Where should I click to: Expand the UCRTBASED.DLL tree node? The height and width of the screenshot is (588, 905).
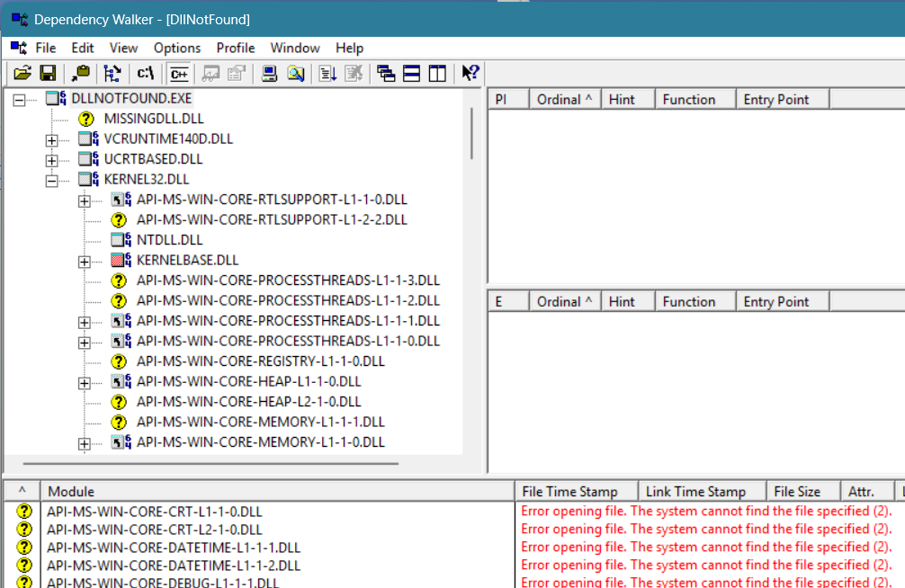tap(51, 160)
